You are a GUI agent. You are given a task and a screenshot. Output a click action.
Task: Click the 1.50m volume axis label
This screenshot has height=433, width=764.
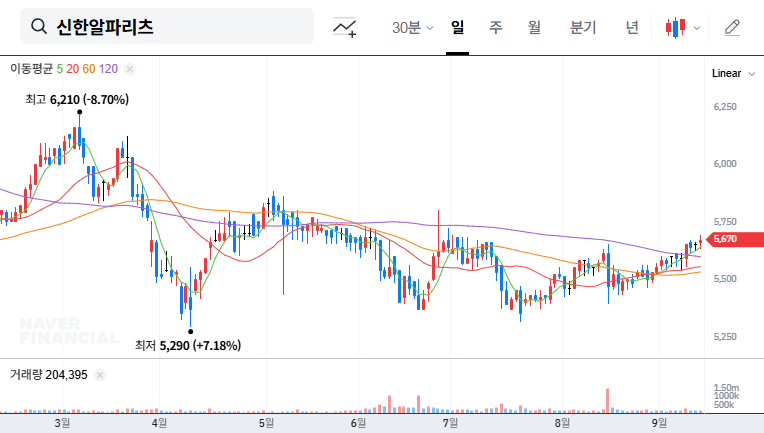[726, 388]
